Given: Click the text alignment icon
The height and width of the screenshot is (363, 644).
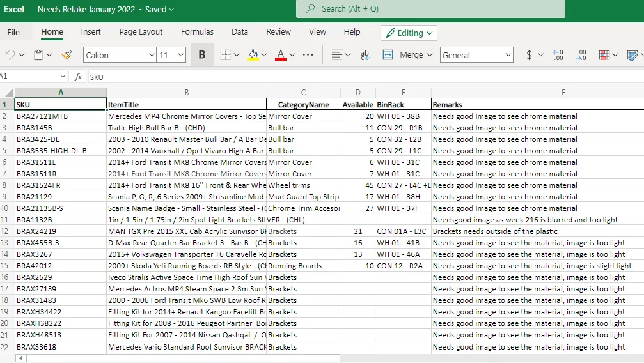Looking at the screenshot, I should pos(337,54).
